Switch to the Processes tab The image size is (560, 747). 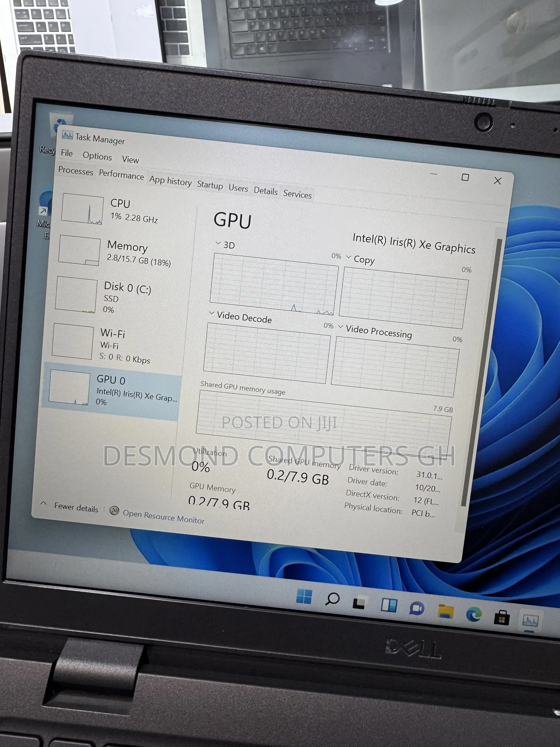[x=76, y=171]
